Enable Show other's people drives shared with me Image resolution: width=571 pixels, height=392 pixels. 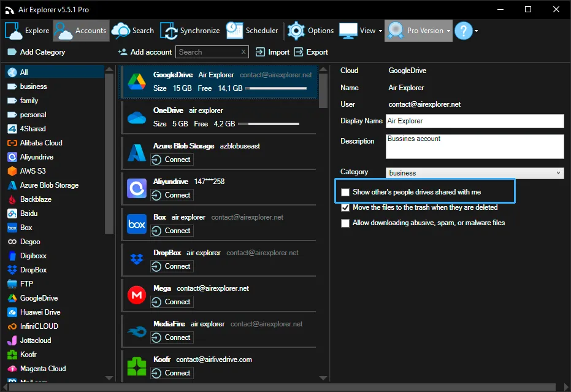coord(345,192)
